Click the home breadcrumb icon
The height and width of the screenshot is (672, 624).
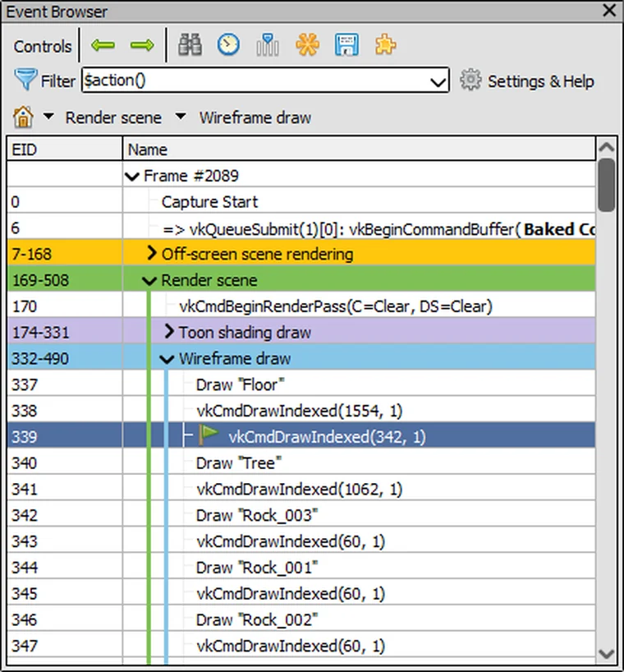coord(23,117)
